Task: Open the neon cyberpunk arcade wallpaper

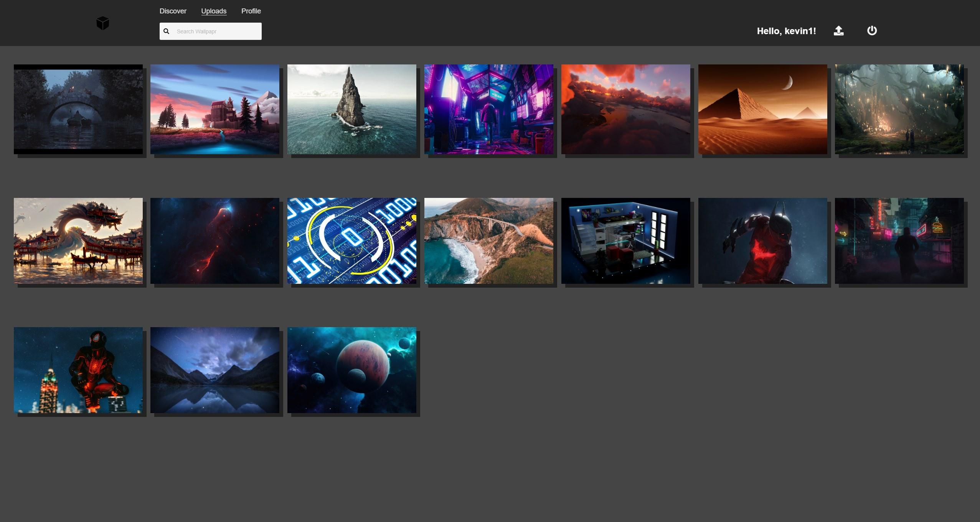Action: click(488, 109)
